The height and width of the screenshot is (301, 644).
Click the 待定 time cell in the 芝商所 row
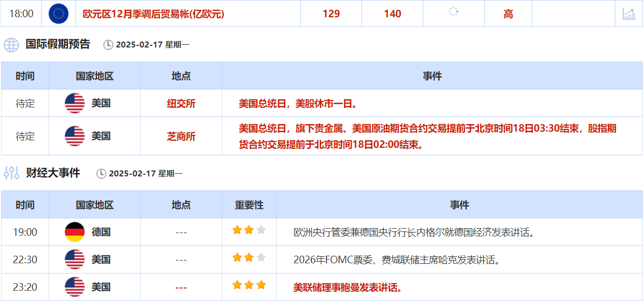coord(25,136)
